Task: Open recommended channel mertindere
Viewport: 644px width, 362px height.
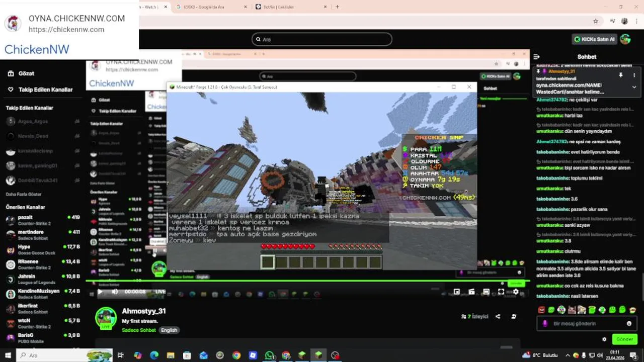Action: (43, 235)
